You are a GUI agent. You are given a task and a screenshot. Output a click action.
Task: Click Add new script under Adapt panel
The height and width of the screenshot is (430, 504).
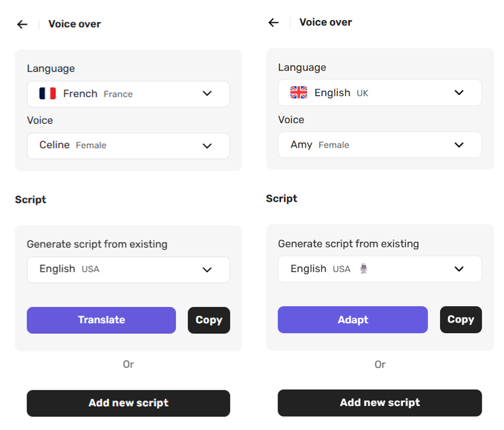pyautogui.click(x=379, y=403)
